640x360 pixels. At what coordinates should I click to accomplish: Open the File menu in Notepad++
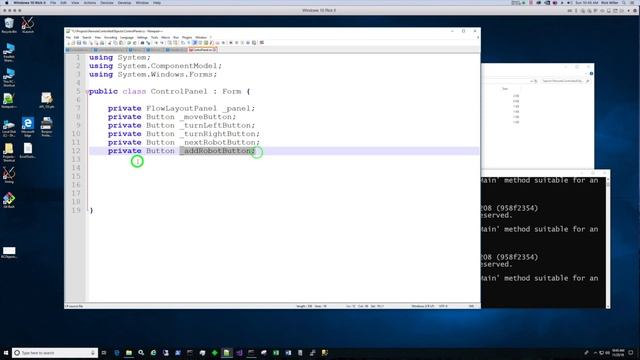pos(68,37)
